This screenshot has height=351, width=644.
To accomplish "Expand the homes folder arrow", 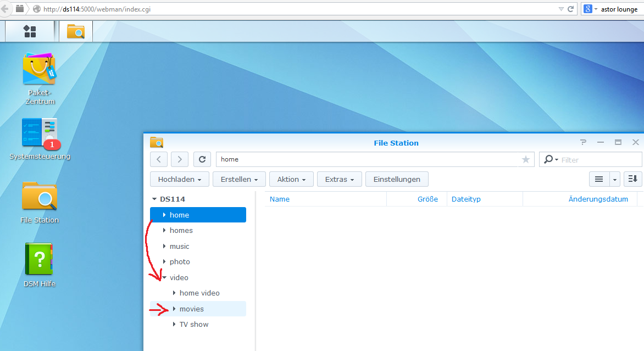I will click(164, 230).
